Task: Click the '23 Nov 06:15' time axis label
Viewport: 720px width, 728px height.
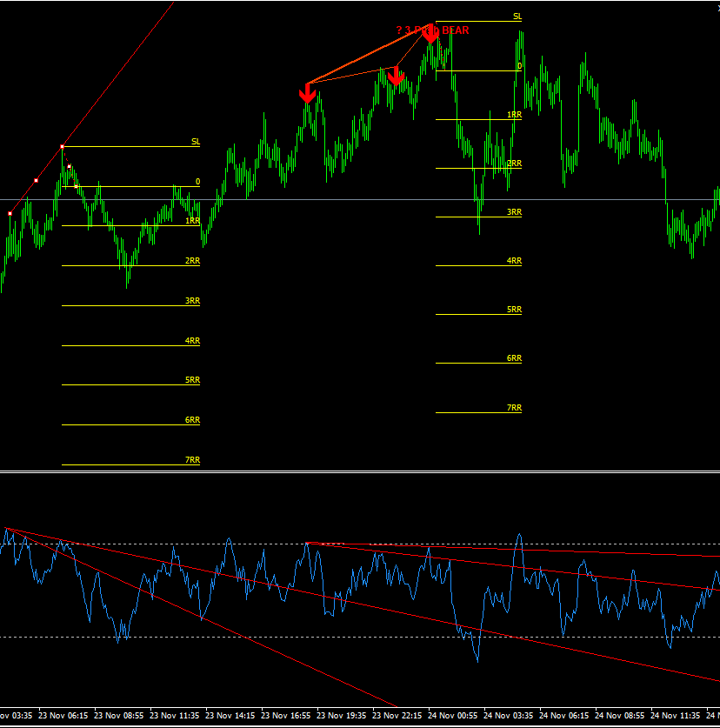Action: tap(63, 716)
